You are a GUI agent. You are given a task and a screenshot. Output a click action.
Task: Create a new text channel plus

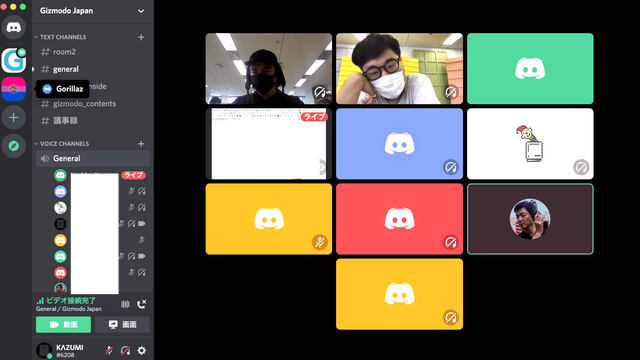[141, 37]
